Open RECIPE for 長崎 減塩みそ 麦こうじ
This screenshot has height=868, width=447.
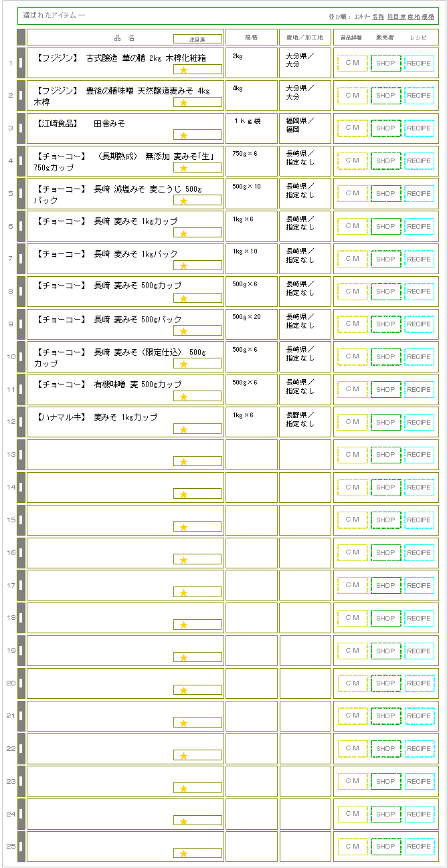coord(420,193)
